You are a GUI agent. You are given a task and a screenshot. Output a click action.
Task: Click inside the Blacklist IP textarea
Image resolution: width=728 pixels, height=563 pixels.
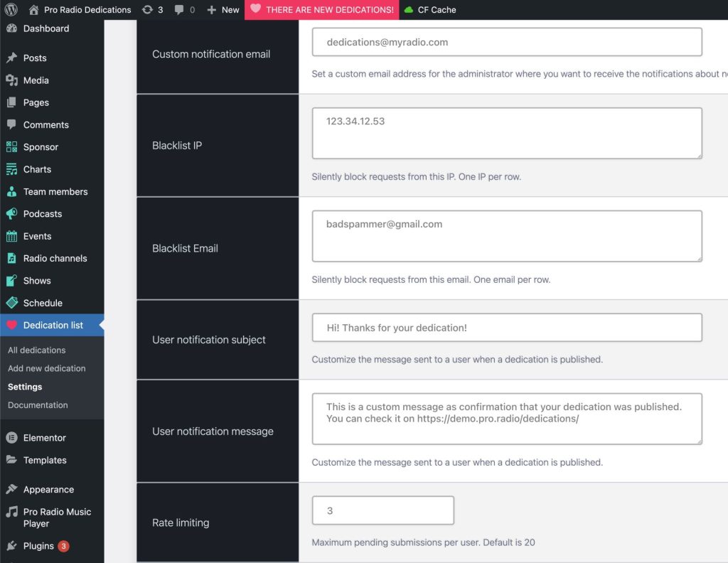point(506,133)
